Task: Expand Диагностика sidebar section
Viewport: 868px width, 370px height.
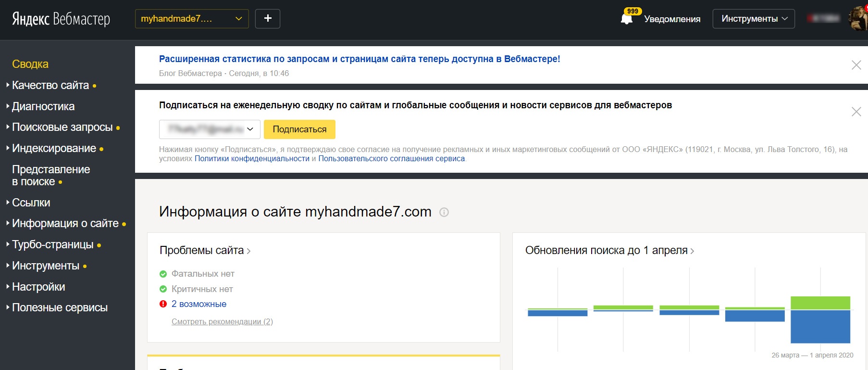Action: coord(40,106)
